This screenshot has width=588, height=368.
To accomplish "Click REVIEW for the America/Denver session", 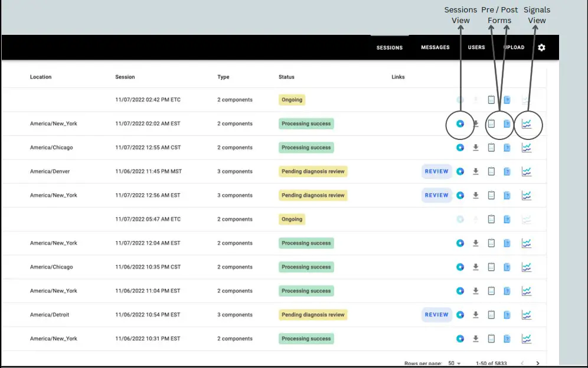I will (436, 171).
